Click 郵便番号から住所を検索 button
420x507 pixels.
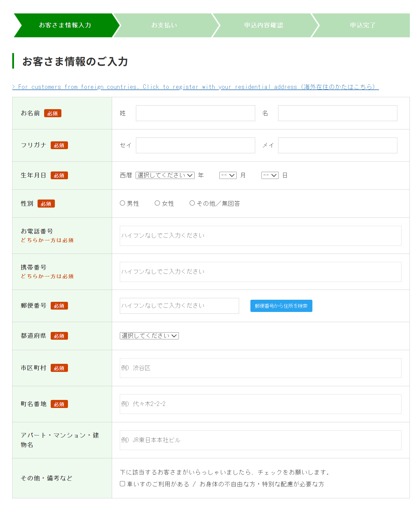click(281, 306)
